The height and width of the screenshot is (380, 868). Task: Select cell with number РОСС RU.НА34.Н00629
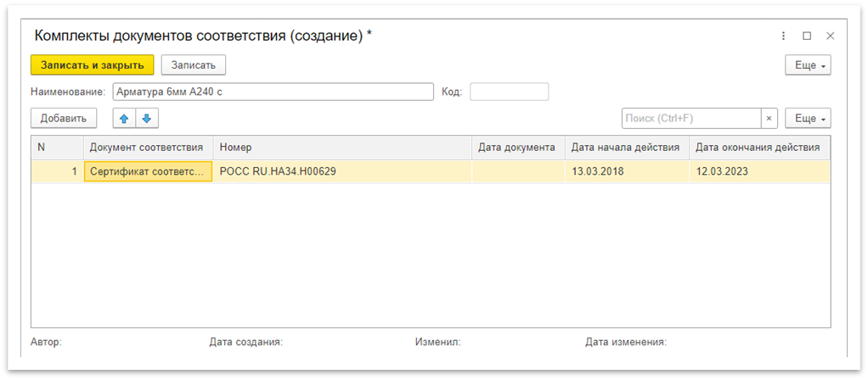click(341, 171)
